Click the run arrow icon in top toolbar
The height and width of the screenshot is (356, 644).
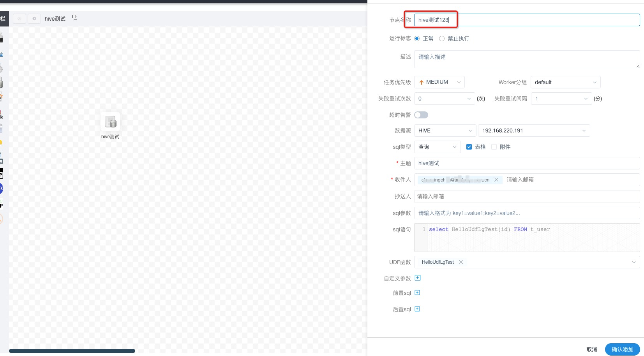34,18
